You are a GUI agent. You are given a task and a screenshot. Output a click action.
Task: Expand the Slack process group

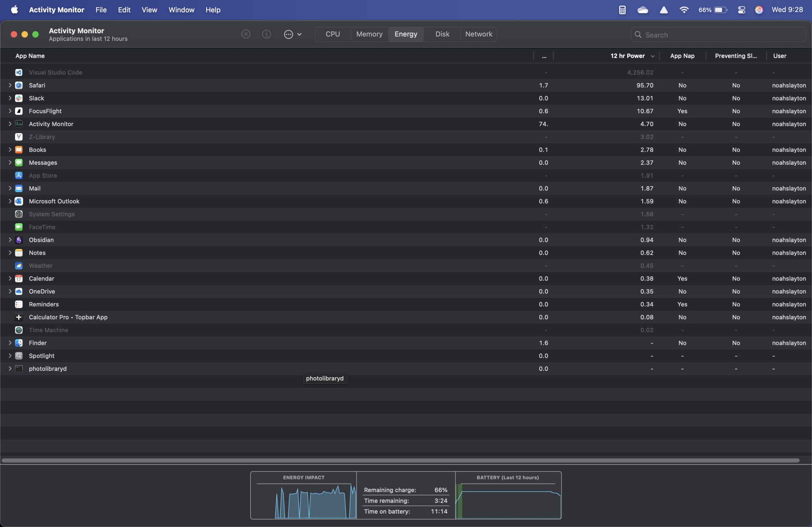click(x=10, y=98)
